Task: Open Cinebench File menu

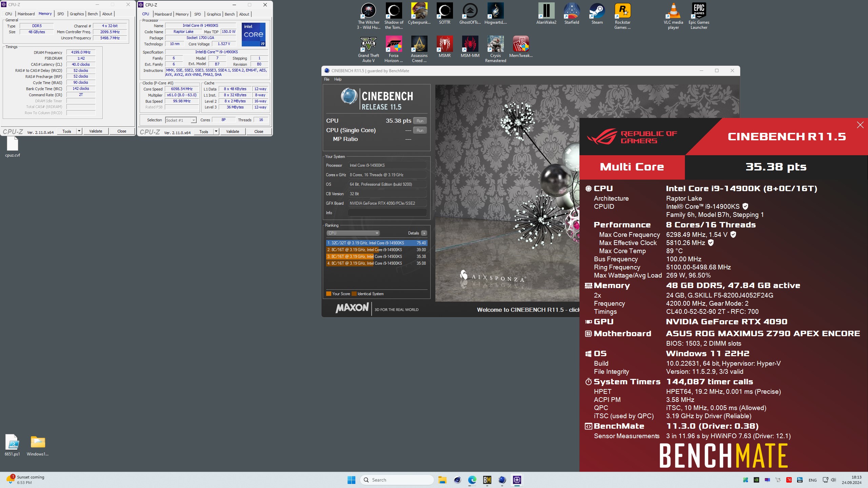Action: (327, 79)
